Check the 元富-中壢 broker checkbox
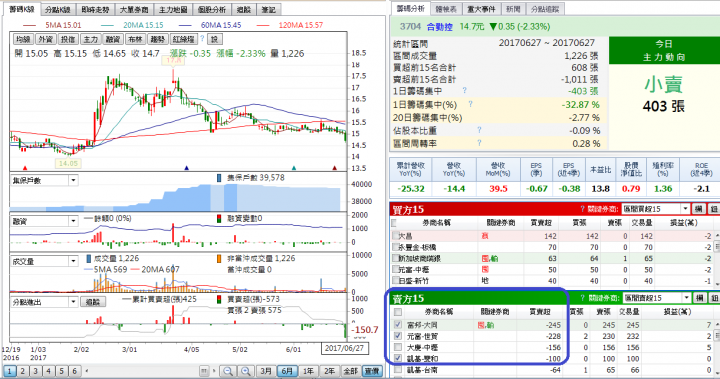This screenshot has width=720, height=379. tap(396, 270)
